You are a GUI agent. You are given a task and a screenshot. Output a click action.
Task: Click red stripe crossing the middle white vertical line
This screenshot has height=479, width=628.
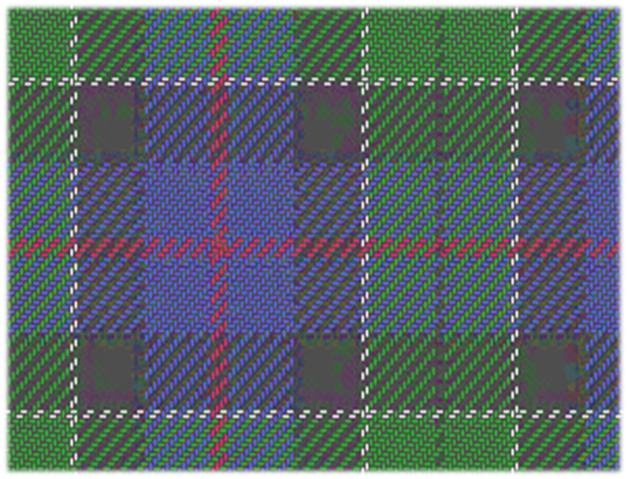(364, 244)
